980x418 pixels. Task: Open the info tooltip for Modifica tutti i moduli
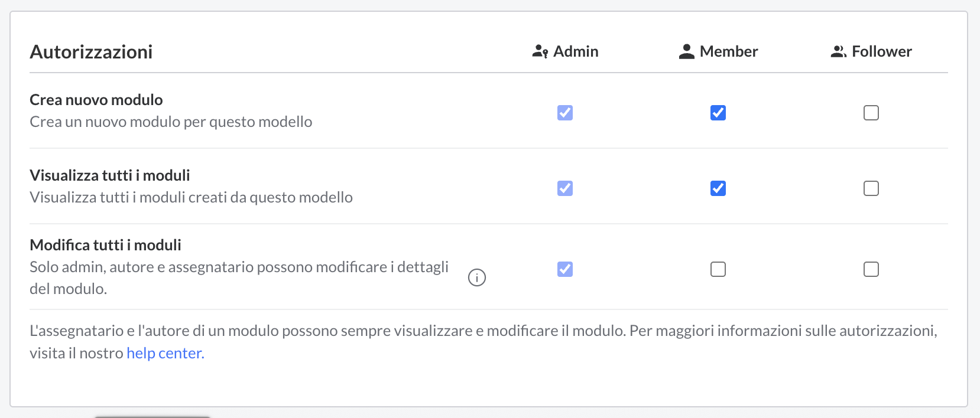tap(477, 277)
